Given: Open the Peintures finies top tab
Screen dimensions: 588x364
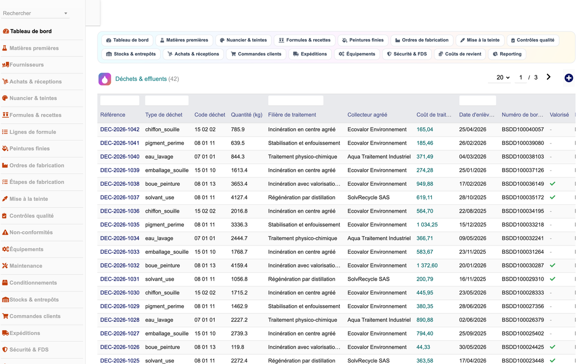Looking at the screenshot, I should 363,40.
